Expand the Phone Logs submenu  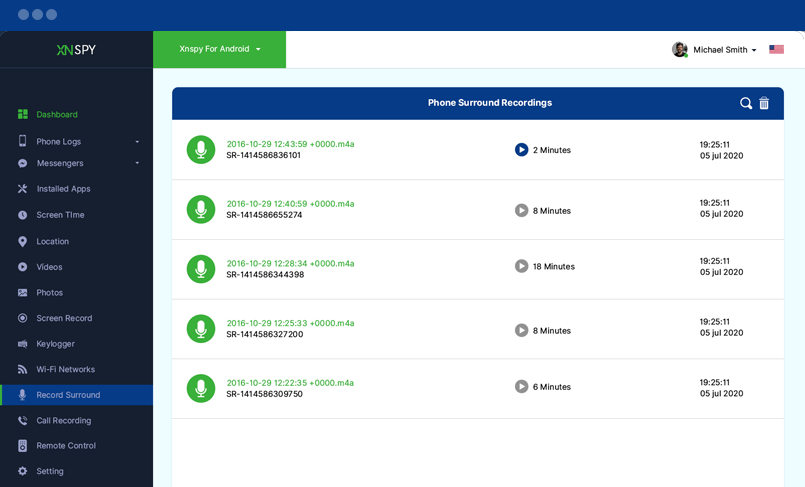[x=137, y=142]
